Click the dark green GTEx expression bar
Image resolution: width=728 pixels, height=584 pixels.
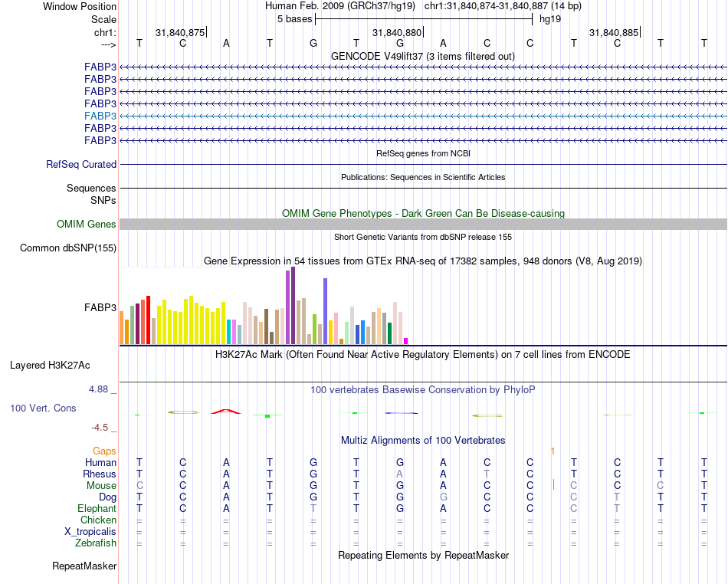tap(389, 333)
